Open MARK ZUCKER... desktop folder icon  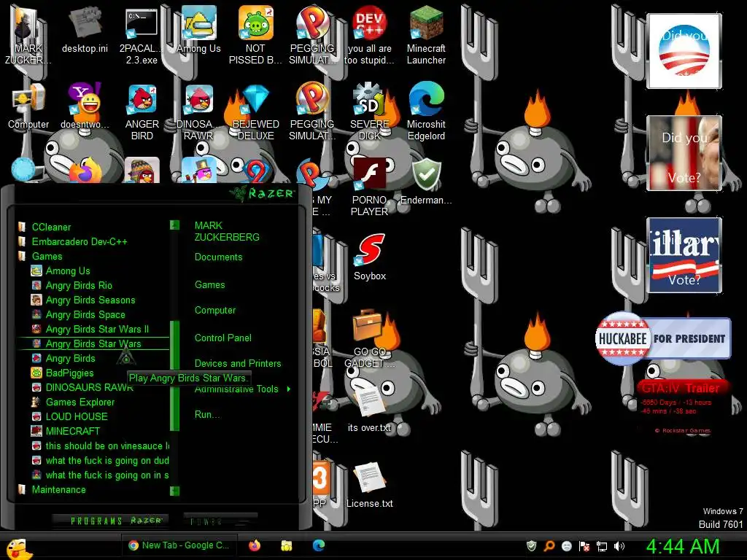tap(28, 35)
